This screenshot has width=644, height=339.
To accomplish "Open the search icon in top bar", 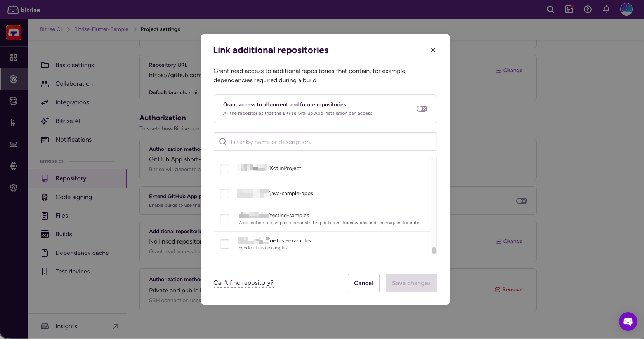I will pyautogui.click(x=550, y=9).
